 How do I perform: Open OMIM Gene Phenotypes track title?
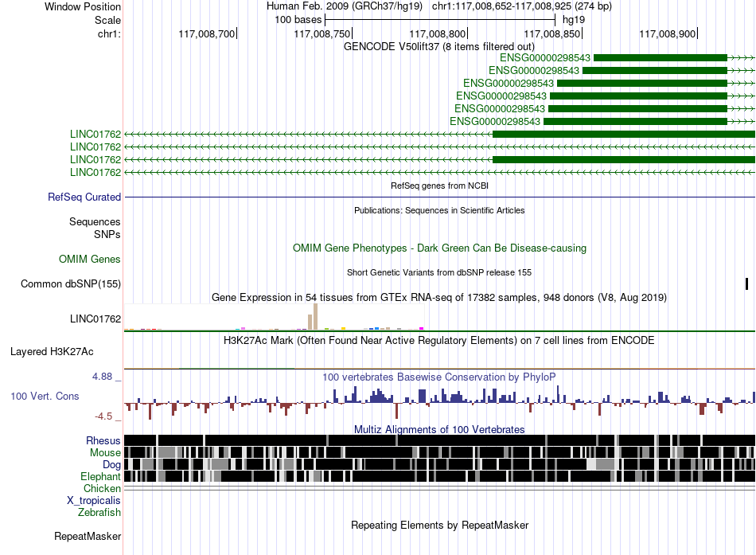[439, 248]
